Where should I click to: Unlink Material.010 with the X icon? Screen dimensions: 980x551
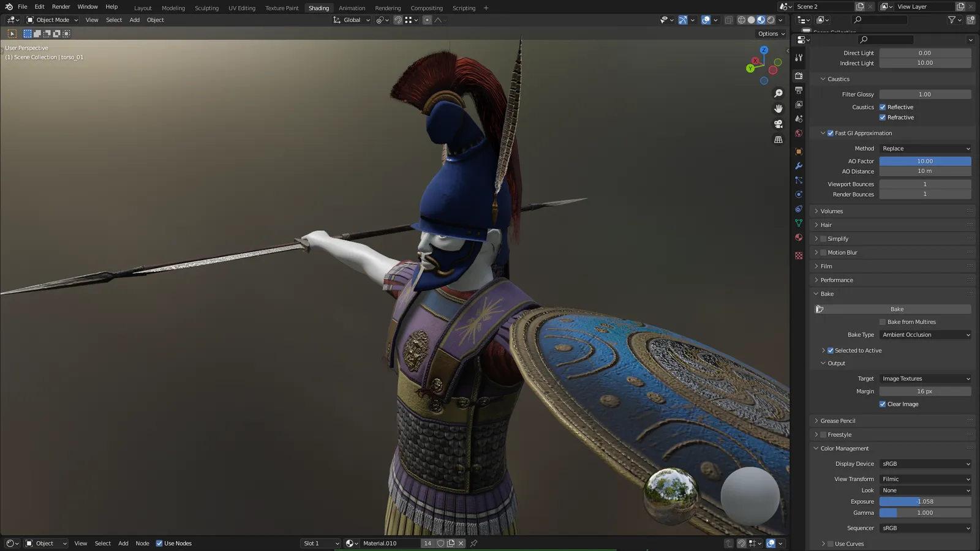click(x=461, y=543)
